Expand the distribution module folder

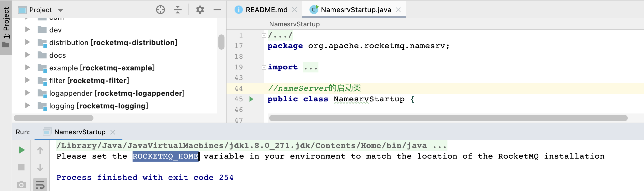click(28, 42)
